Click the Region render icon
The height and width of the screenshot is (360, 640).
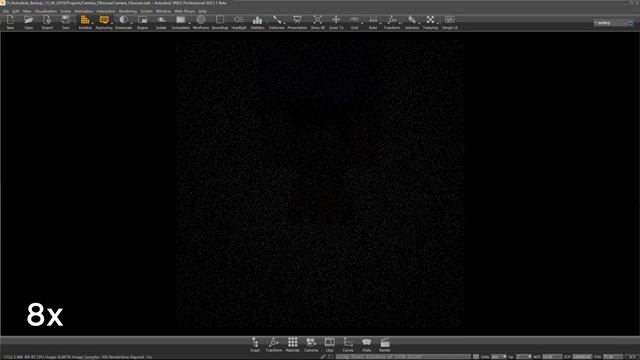(x=142, y=22)
